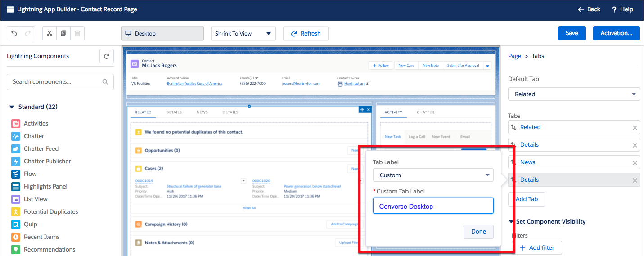Click Page in the breadcrumb
Viewport: 644px width, 256px height.
[x=514, y=56]
